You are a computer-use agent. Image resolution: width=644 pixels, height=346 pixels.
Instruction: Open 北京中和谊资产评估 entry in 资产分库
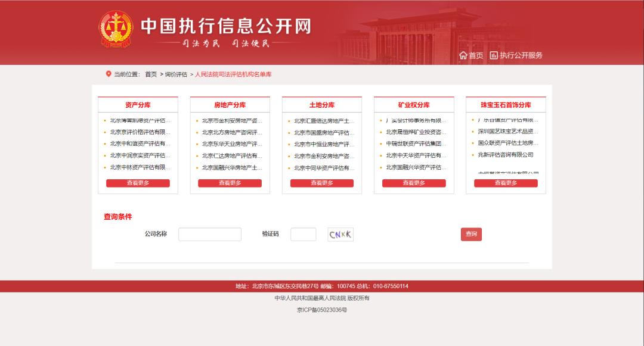coord(140,144)
